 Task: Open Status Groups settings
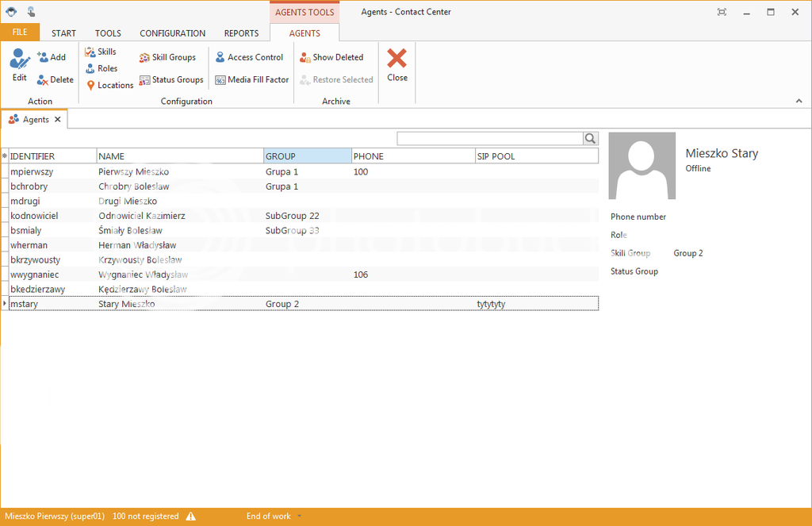[171, 79]
